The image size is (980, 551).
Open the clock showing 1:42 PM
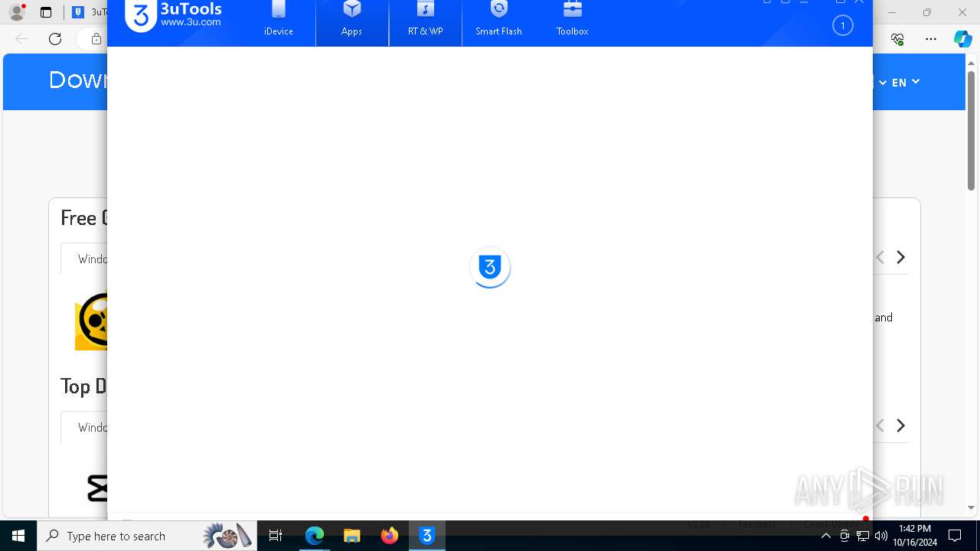pos(915,536)
